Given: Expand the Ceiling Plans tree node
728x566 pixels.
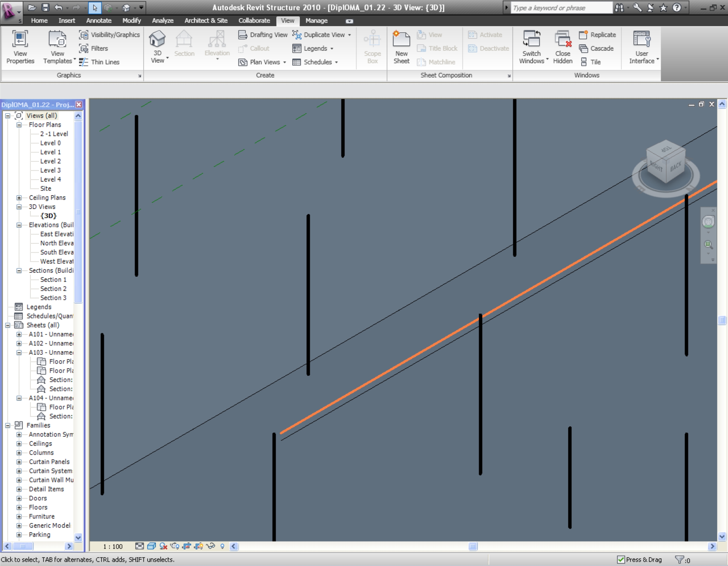Looking at the screenshot, I should point(19,197).
